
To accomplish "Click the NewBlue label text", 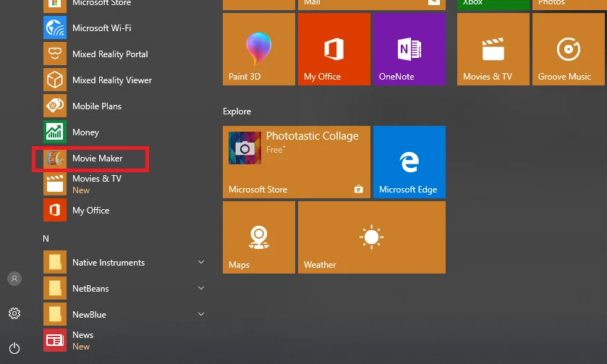I will 89,315.
